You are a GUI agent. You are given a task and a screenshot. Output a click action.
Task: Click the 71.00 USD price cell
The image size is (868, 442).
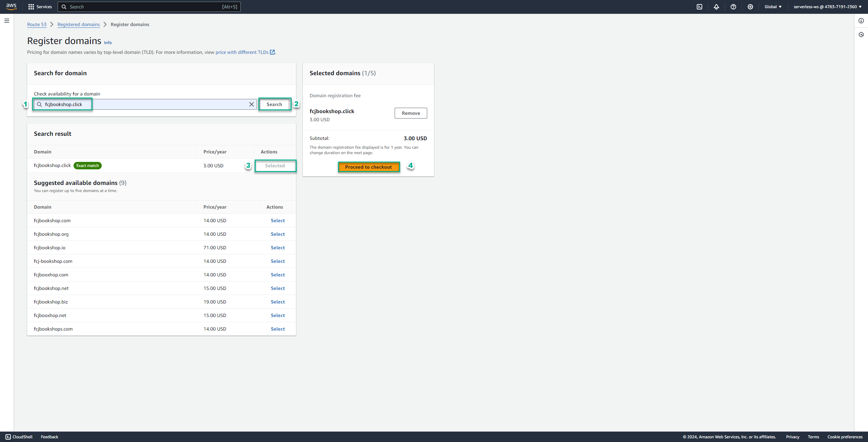[x=215, y=248]
